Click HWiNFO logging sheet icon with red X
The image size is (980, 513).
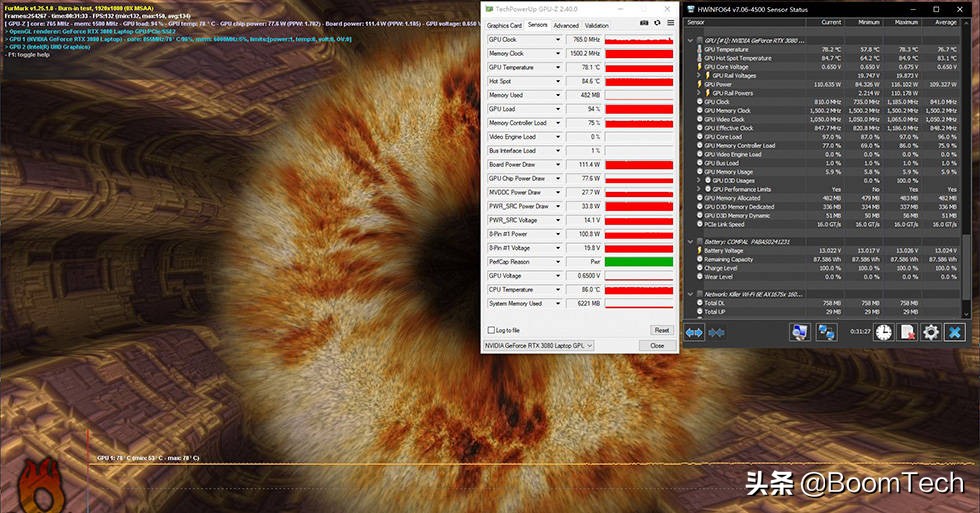[x=907, y=332]
